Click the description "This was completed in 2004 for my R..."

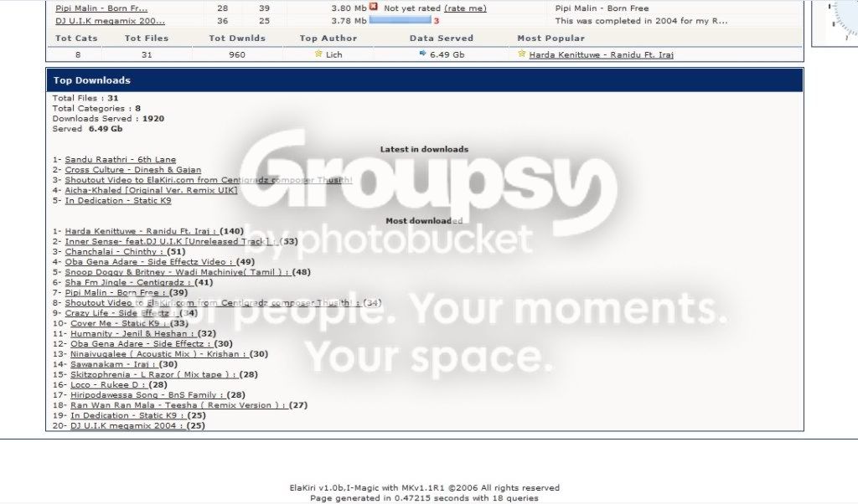coord(641,21)
